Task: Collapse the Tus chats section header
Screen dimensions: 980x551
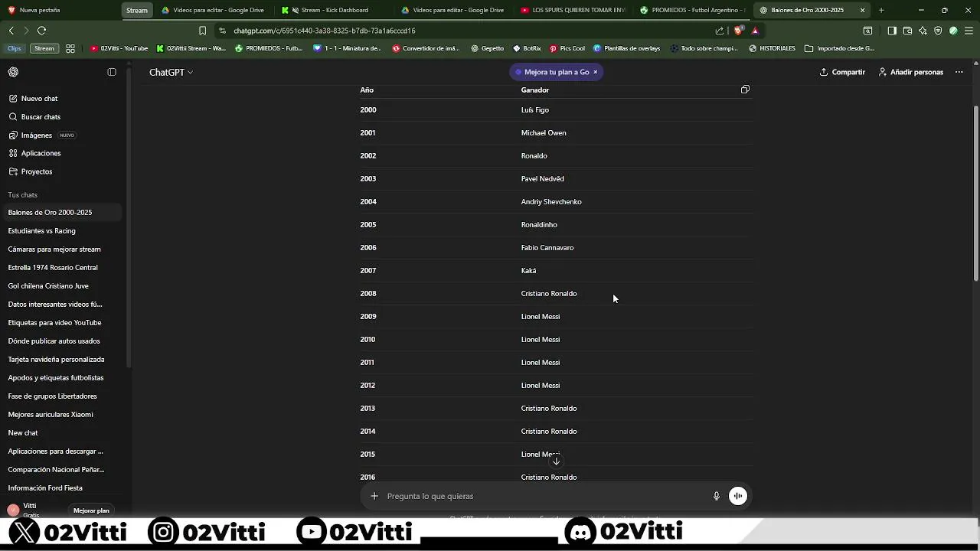Action: click(23, 195)
